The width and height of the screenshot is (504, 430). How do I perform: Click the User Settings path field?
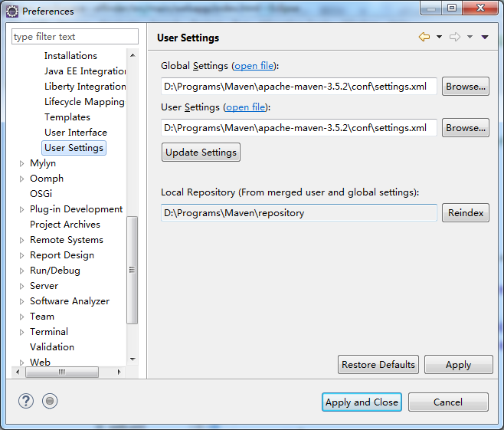(299, 128)
